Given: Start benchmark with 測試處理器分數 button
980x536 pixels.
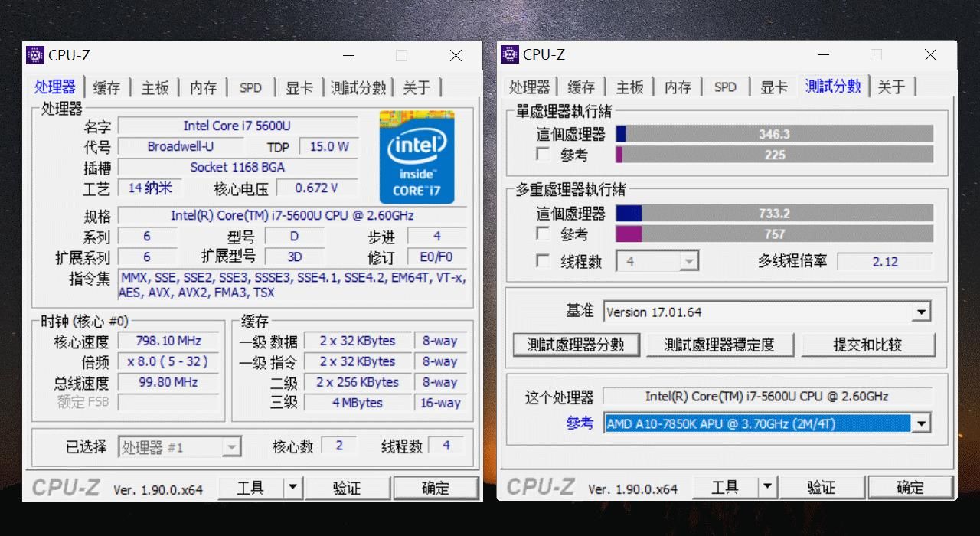Looking at the screenshot, I should (576, 345).
